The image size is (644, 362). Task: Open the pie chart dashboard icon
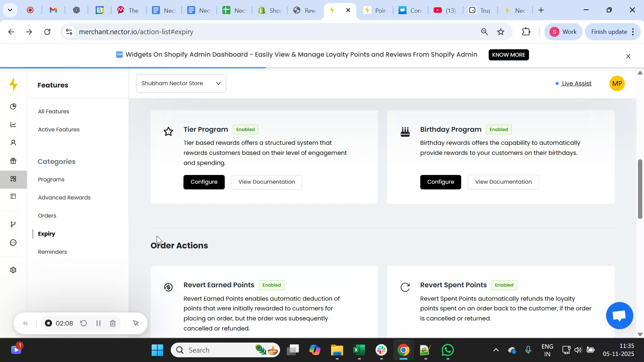13,107
